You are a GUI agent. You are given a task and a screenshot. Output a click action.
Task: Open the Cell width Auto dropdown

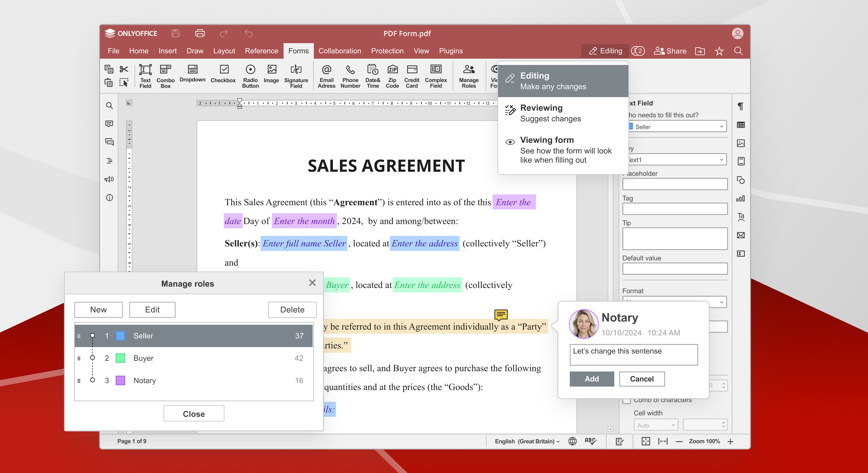(x=655, y=425)
